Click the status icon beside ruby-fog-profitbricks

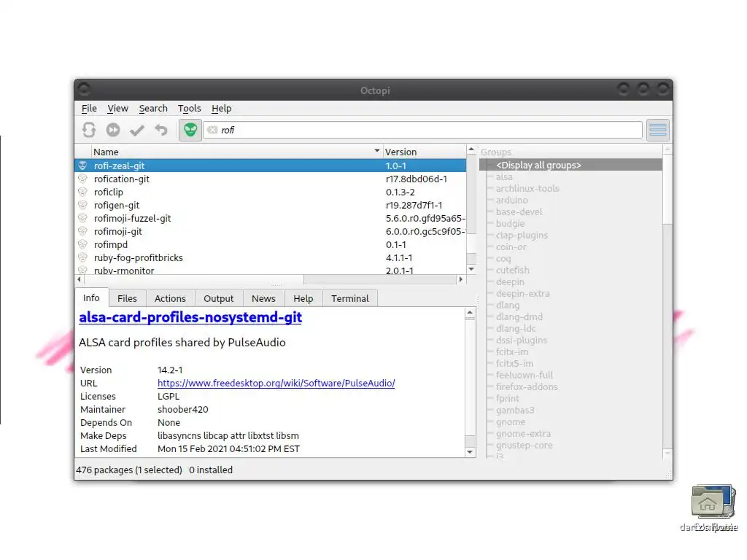83,257
